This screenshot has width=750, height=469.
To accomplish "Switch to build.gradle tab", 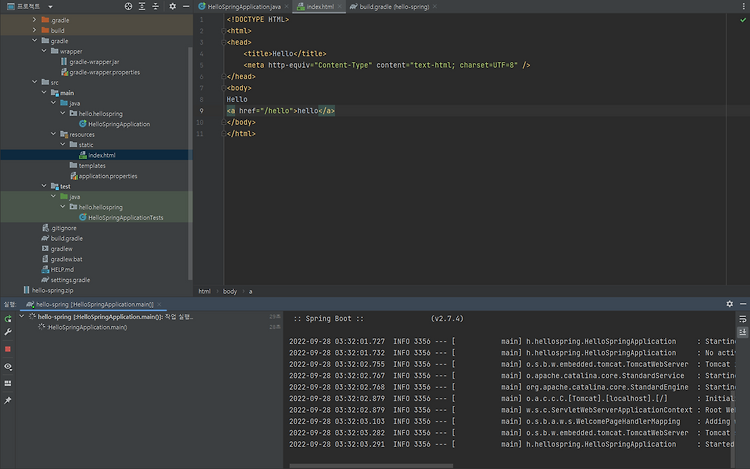I will coord(394,7).
